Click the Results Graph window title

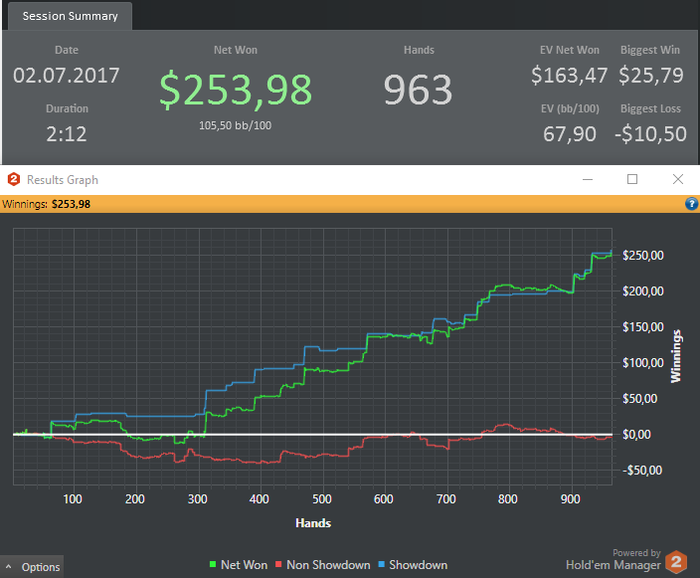click(62, 179)
